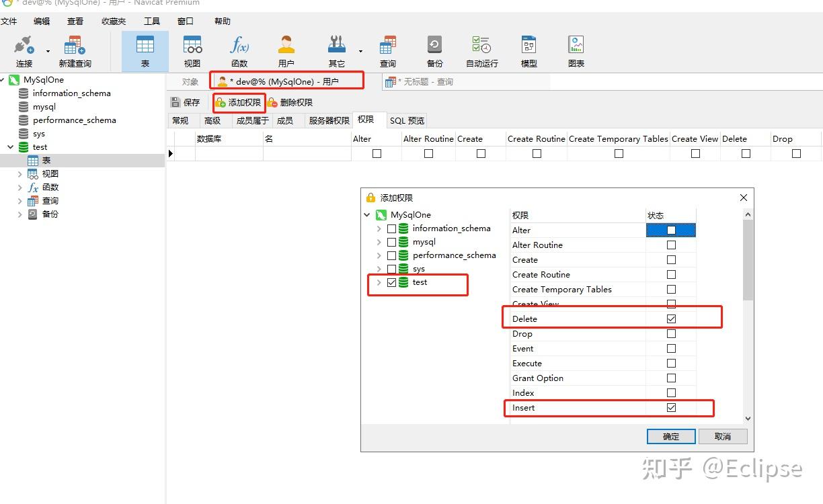Uncheck test database checkbox in dialog
Viewport: 823px width, 504px height.
[x=391, y=282]
